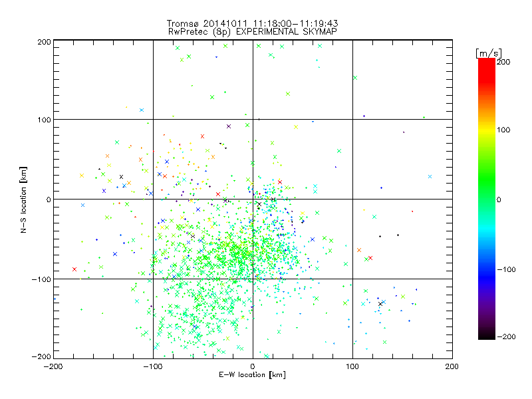Image resolution: width=532 pixels, height=399 pixels.
Task: Select the -200 label on N-S axis
Action: [41, 356]
